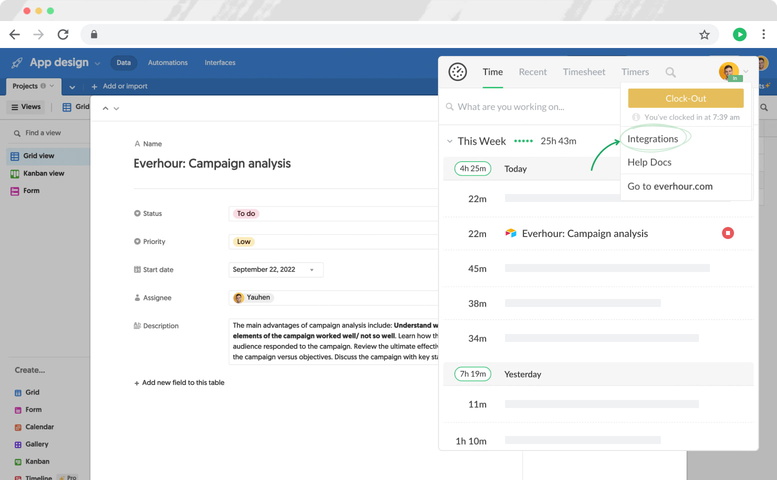Click the 45m time entry row
The image size is (777, 480).
coord(598,268)
